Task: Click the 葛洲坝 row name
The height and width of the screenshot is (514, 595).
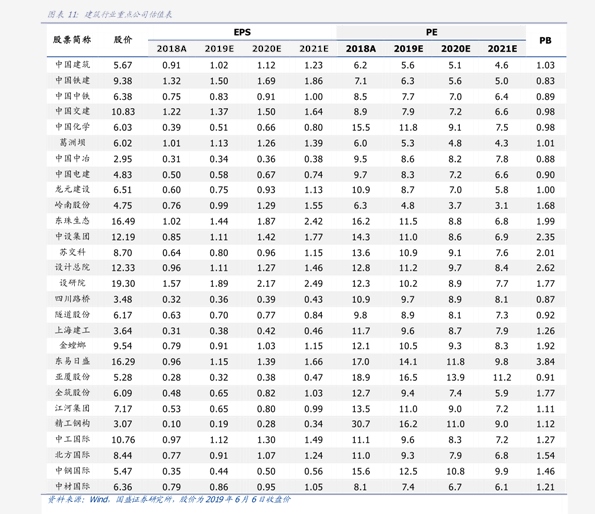Action: 72,143
